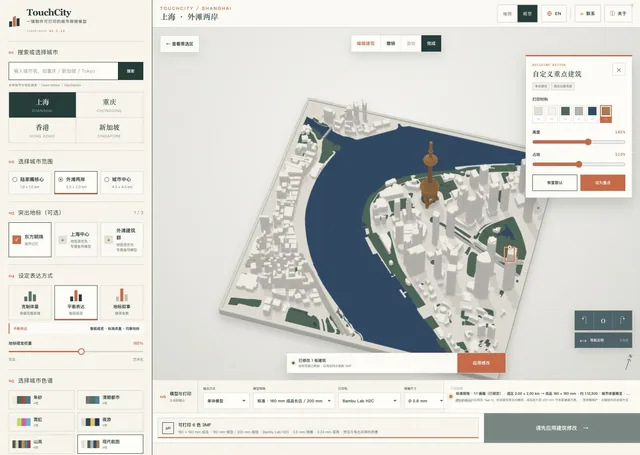Select the 平衡表达 bar-chart icon
Screen dimensions: 640x455
coord(76,296)
